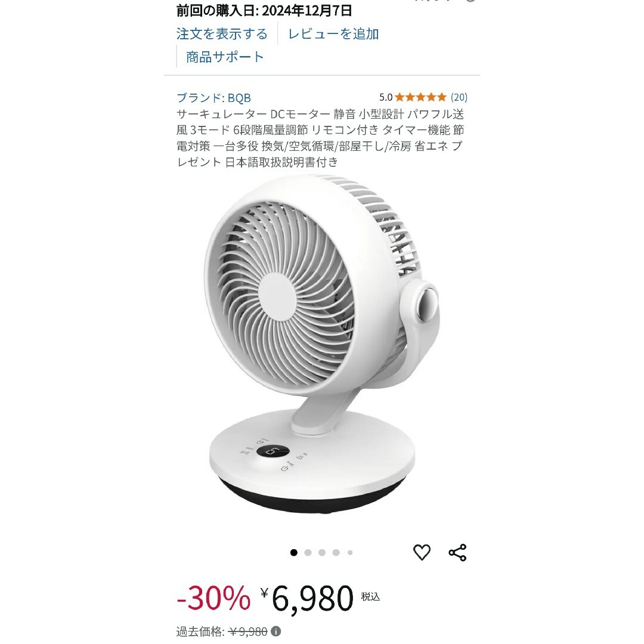Screen dimensions: 644x644
Task: Click the 5.0 rating score number
Action: coord(386,97)
